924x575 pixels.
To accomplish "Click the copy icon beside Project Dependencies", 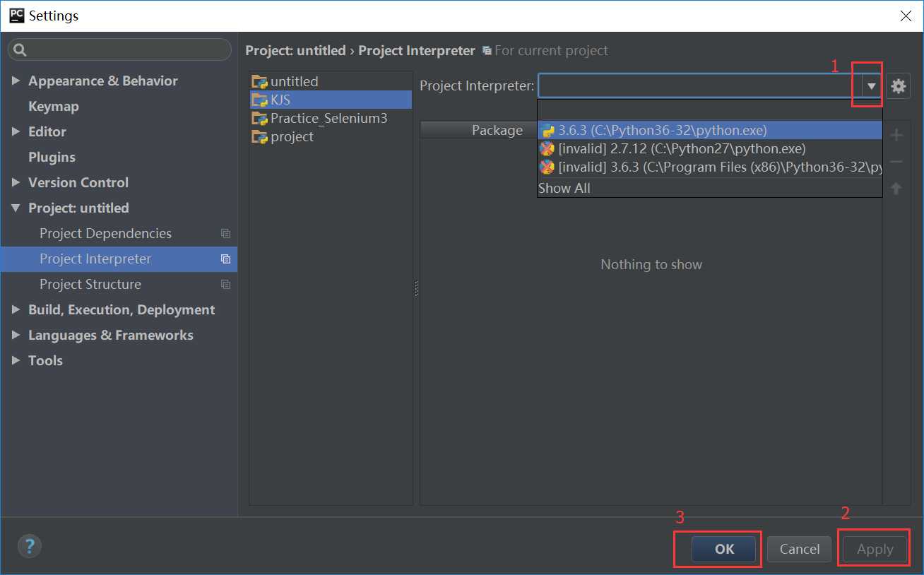I will tap(225, 234).
